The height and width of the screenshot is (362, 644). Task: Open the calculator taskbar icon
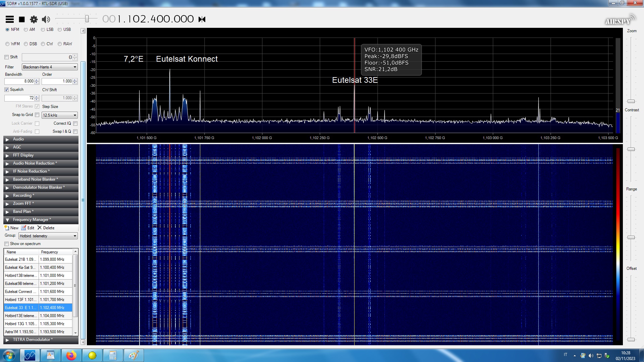pyautogui.click(x=113, y=355)
